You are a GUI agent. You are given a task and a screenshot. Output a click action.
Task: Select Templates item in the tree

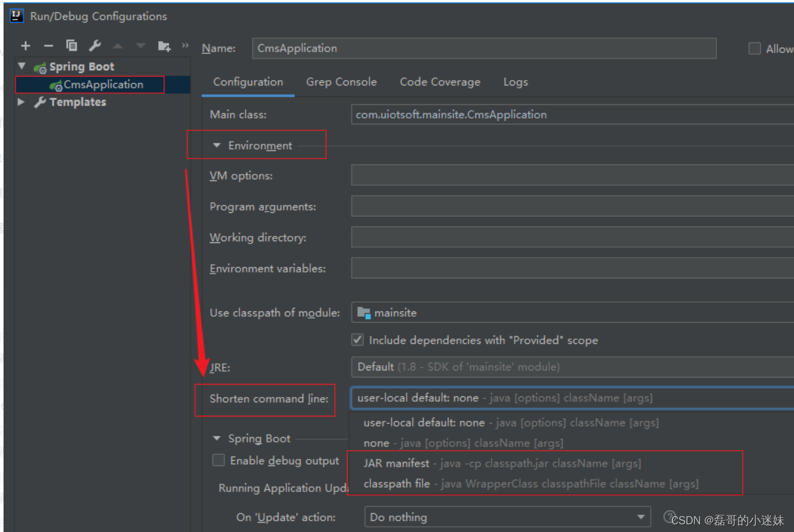[77, 102]
